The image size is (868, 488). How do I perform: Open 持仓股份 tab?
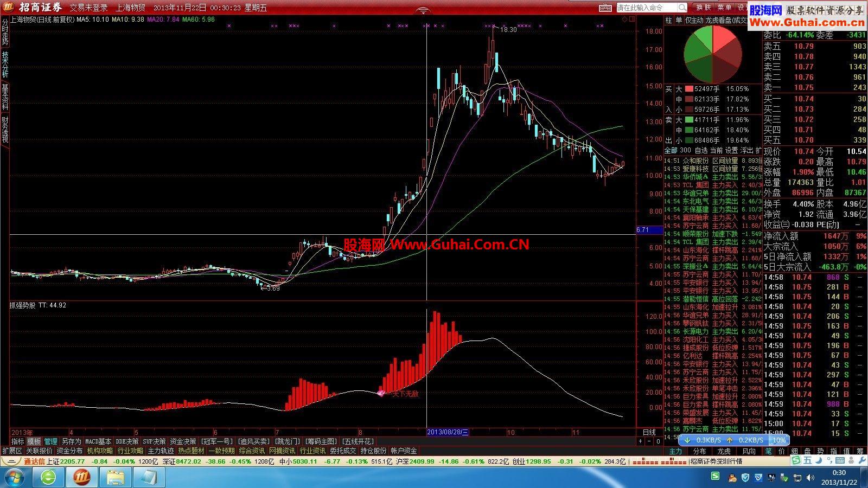pos(373,451)
